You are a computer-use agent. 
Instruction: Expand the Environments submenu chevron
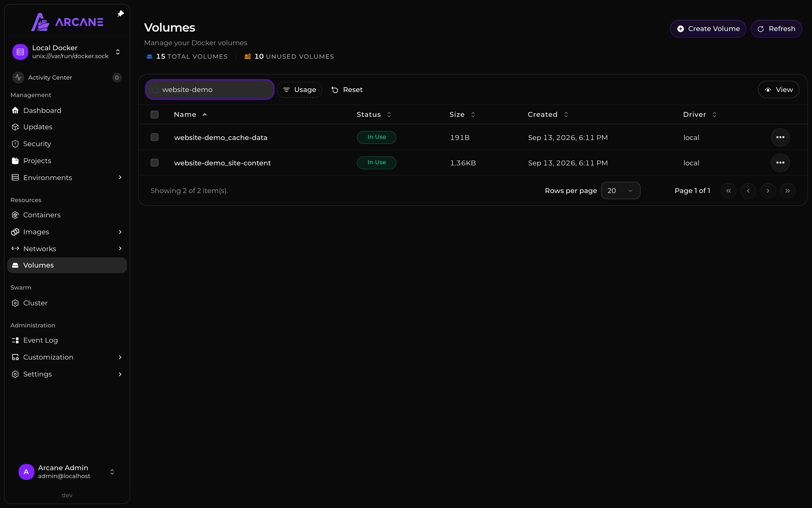(120, 178)
